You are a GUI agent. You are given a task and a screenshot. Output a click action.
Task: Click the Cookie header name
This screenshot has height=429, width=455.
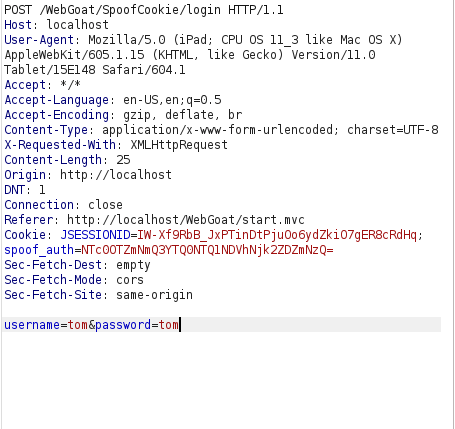point(25,235)
